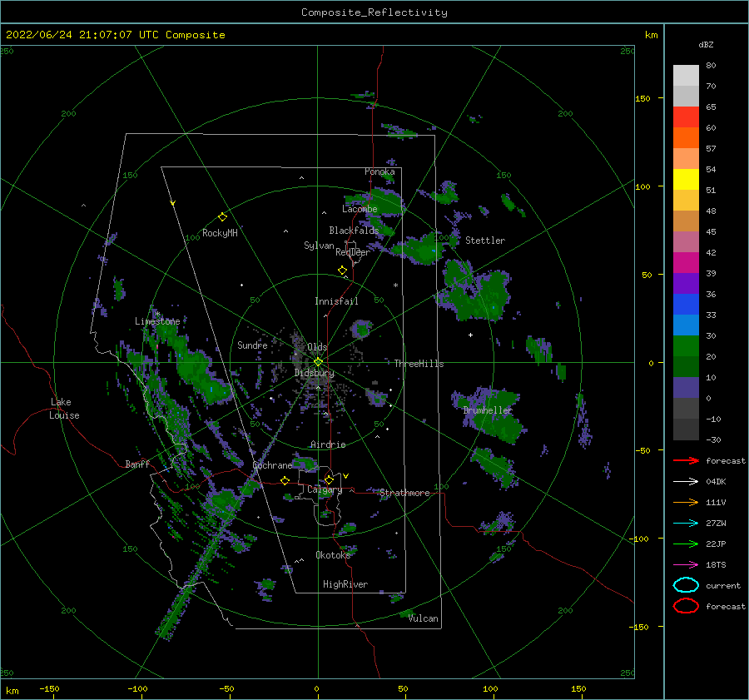The width and height of the screenshot is (749, 700).
Task: Pick the bright green 20-30 dBZ swatch
Action: pos(686,346)
